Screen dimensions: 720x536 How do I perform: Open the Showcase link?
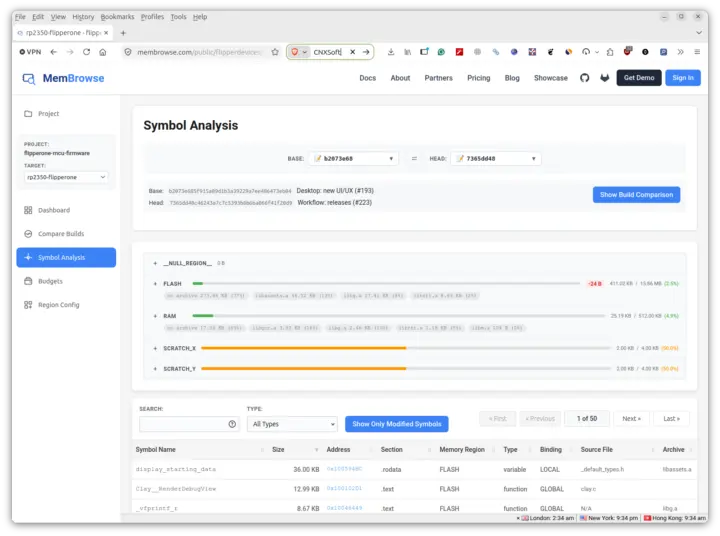(551, 78)
